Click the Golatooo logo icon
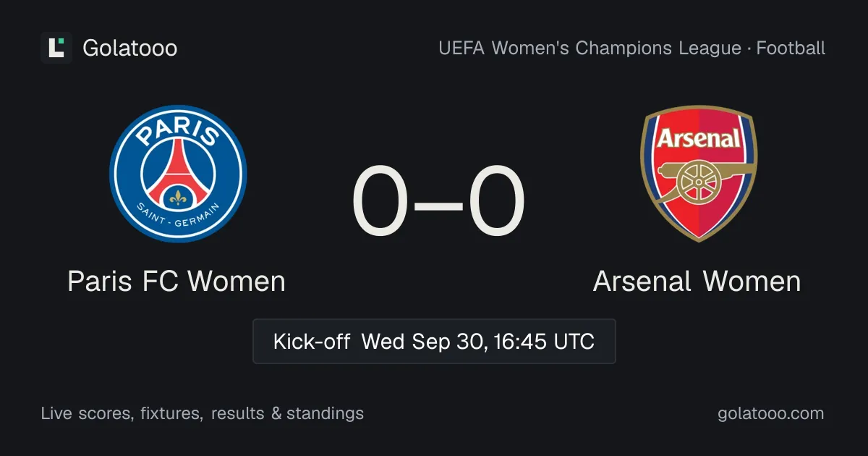This screenshot has height=456, width=868. click(x=56, y=48)
